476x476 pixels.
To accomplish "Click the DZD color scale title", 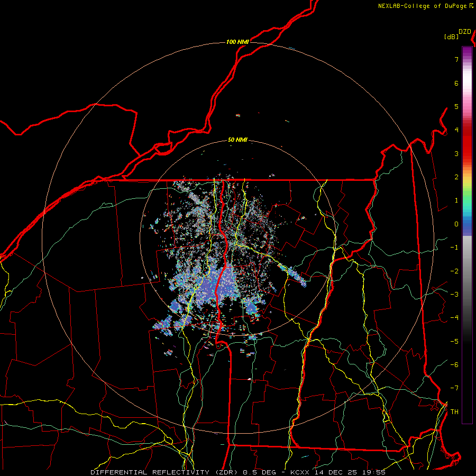I will pos(465,32).
